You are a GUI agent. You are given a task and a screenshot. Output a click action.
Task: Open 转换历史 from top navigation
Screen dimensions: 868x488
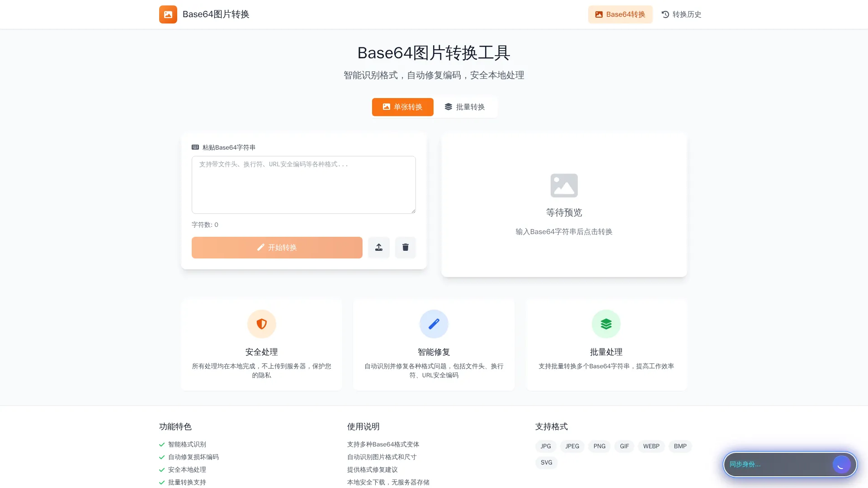[x=682, y=14]
